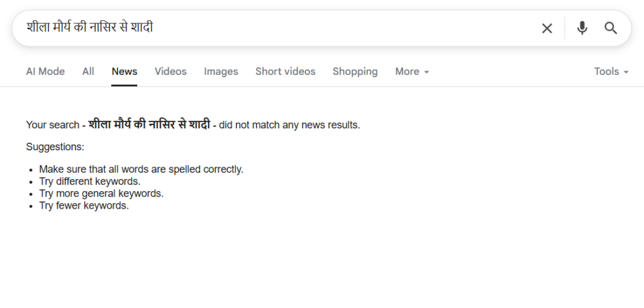The height and width of the screenshot is (308, 644).
Task: Select the News tab
Action: (x=125, y=72)
